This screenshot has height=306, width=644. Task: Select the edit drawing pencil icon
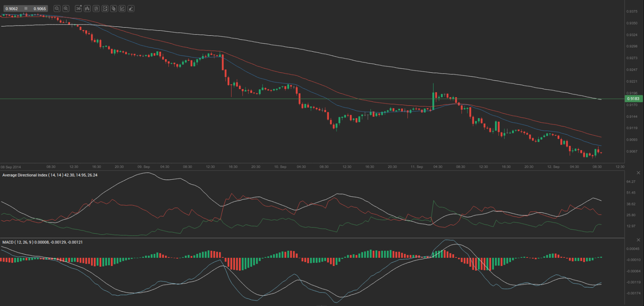tap(122, 9)
